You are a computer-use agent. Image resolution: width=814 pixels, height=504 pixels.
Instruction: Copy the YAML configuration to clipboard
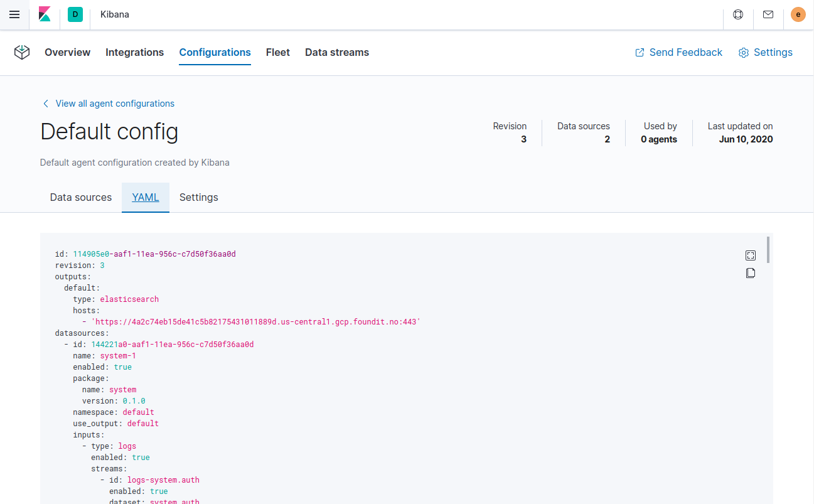point(751,273)
